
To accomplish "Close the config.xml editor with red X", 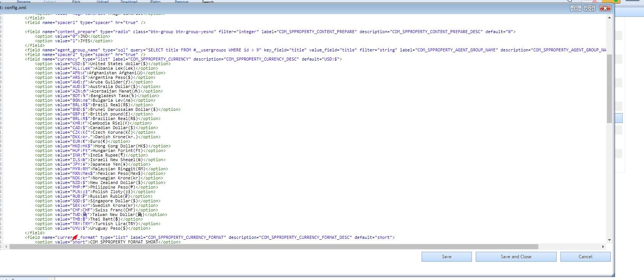I will pyautogui.click(x=605, y=8).
